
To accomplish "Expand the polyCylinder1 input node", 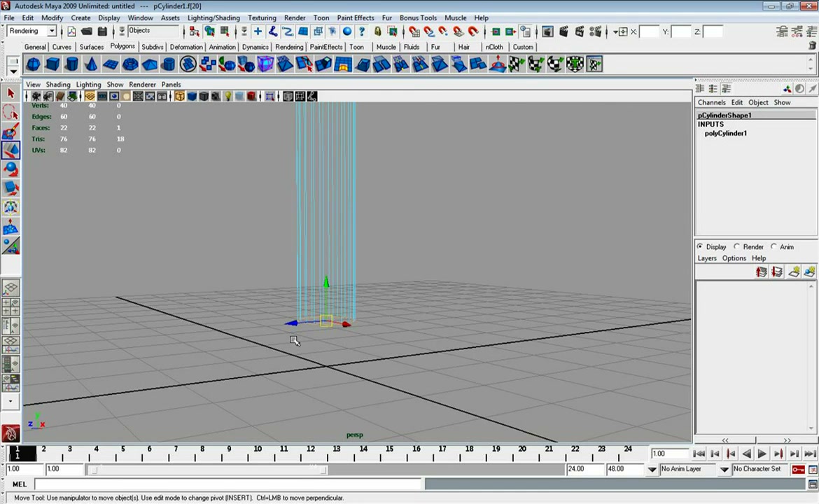I will (725, 133).
